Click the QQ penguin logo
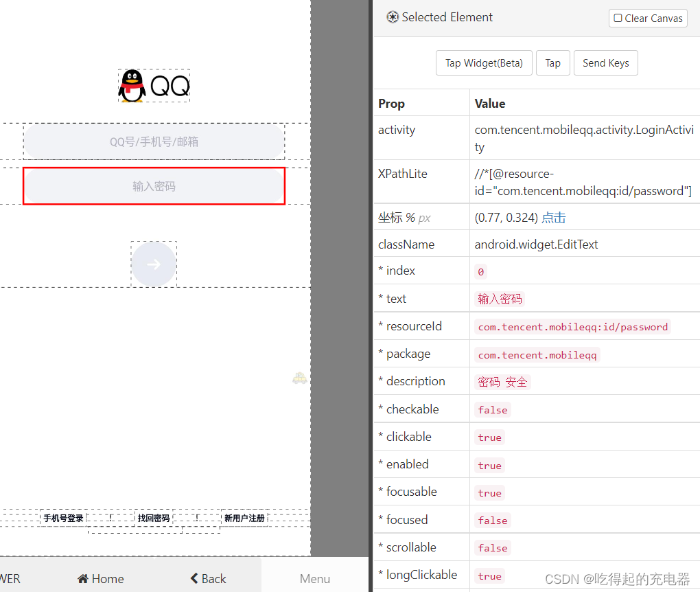This screenshot has height=592, width=700. point(154,85)
